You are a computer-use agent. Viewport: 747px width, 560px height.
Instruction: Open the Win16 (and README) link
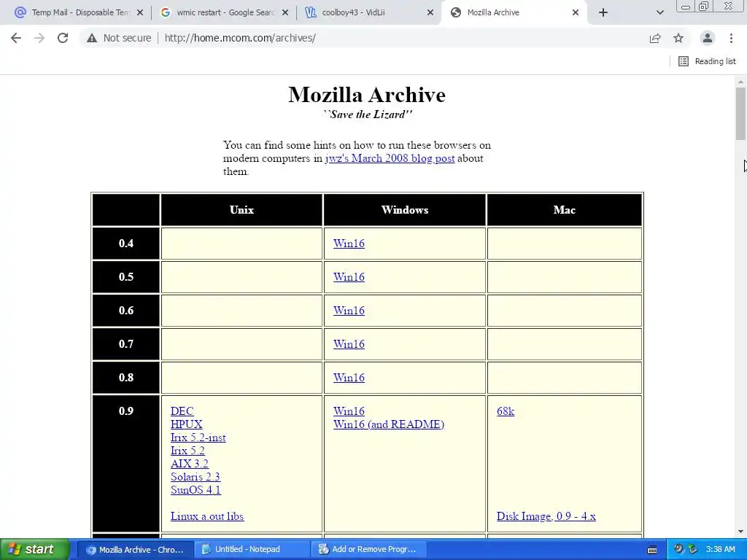click(x=389, y=424)
